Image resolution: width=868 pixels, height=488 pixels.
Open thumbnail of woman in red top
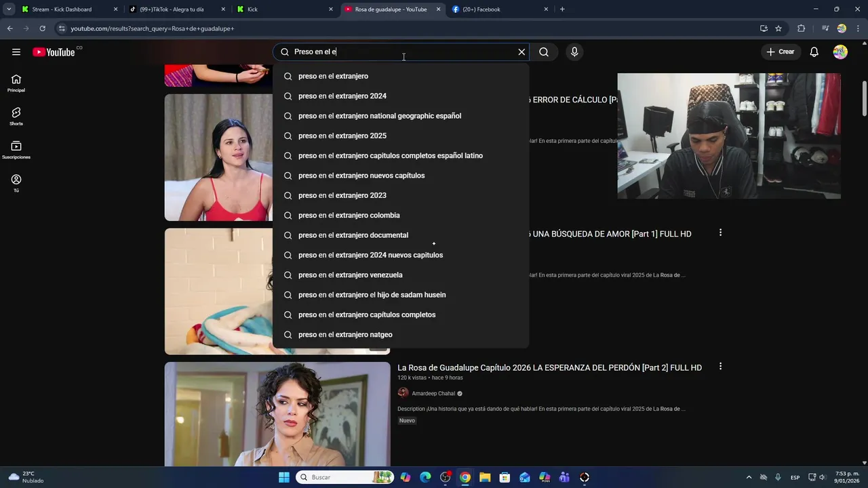point(218,157)
